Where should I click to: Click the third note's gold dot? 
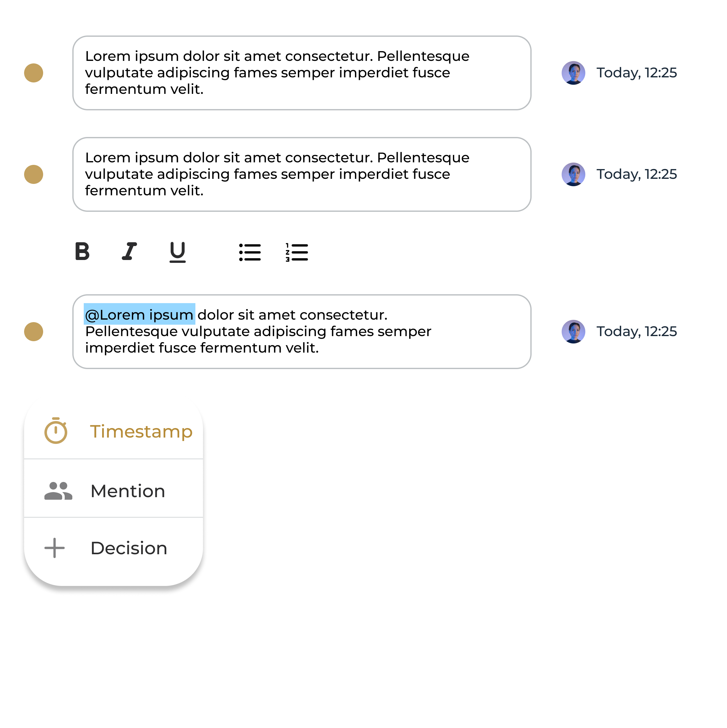[x=34, y=332]
